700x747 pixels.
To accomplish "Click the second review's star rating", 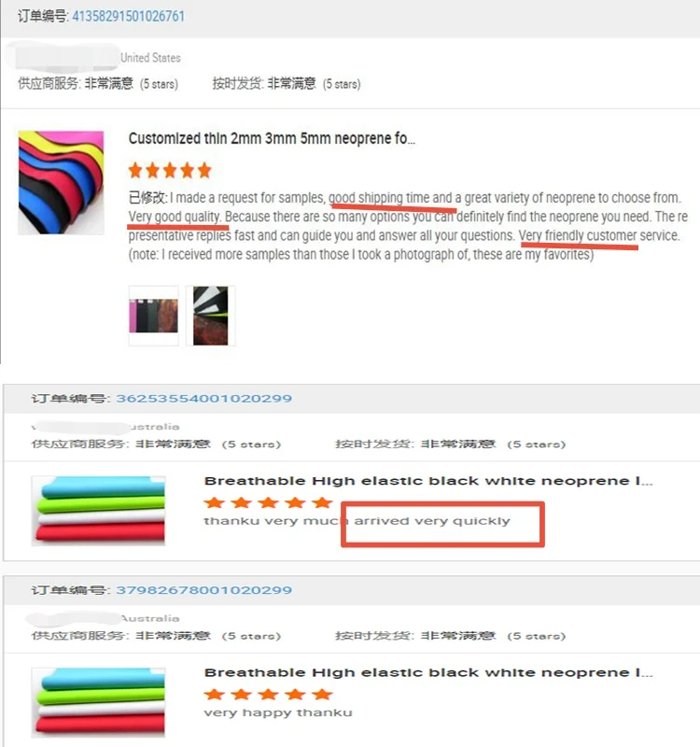I will pyautogui.click(x=268, y=502).
